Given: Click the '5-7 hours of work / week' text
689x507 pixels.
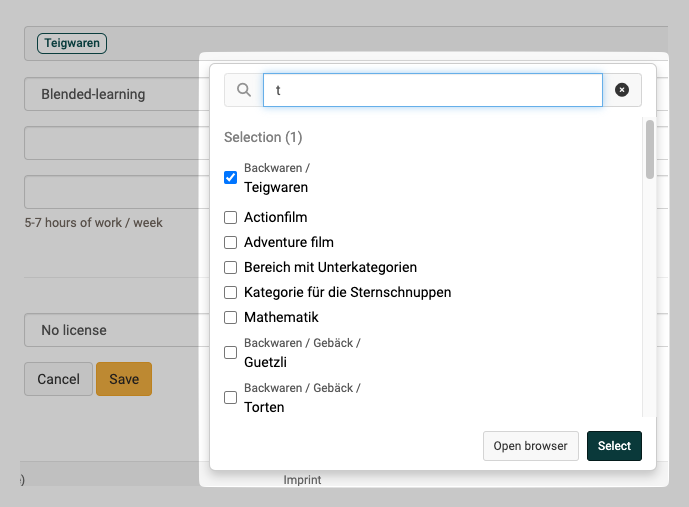Looking at the screenshot, I should 94,223.
